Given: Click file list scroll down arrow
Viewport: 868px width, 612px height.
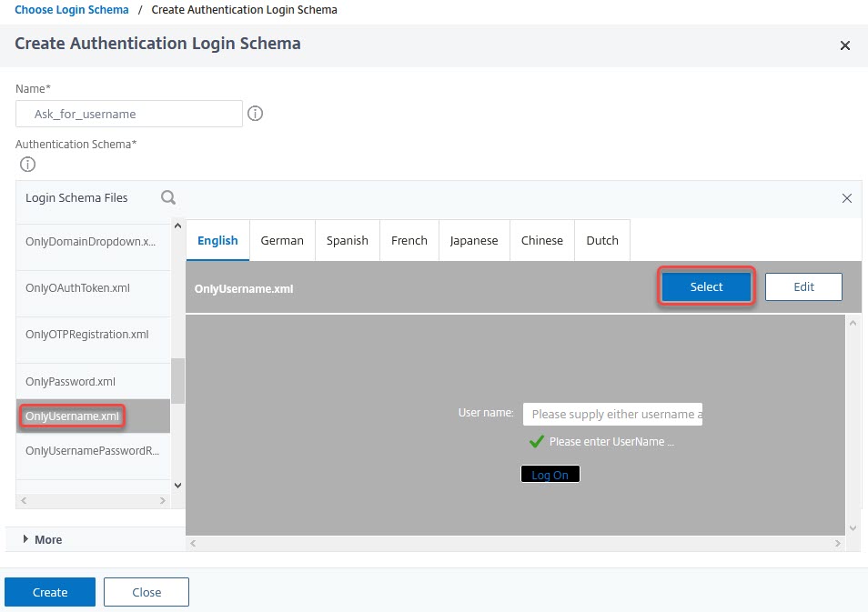Looking at the screenshot, I should click(x=177, y=486).
